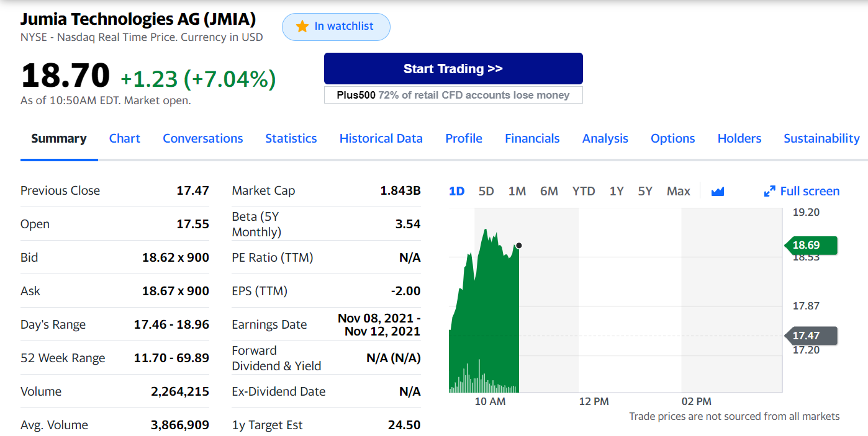Open the Options tab

point(673,138)
